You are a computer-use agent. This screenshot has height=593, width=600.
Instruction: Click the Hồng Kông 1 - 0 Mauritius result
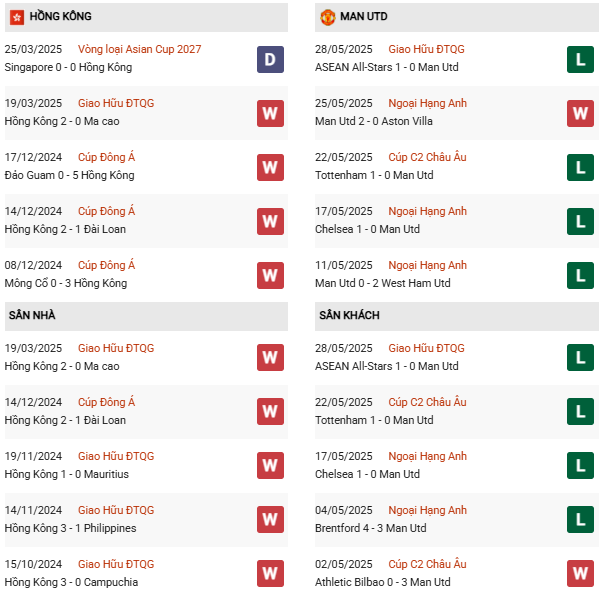pos(66,474)
